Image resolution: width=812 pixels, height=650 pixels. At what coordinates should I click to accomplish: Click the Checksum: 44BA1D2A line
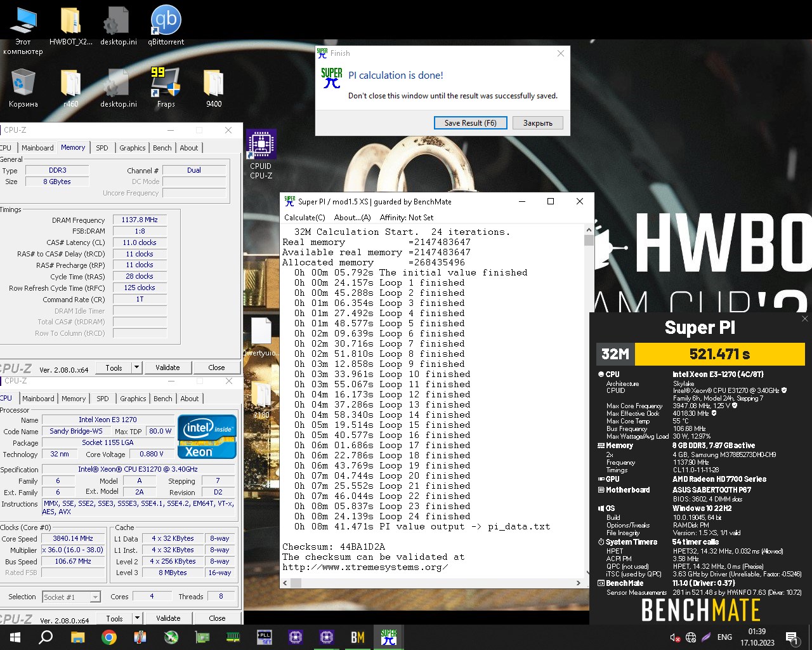tap(334, 547)
